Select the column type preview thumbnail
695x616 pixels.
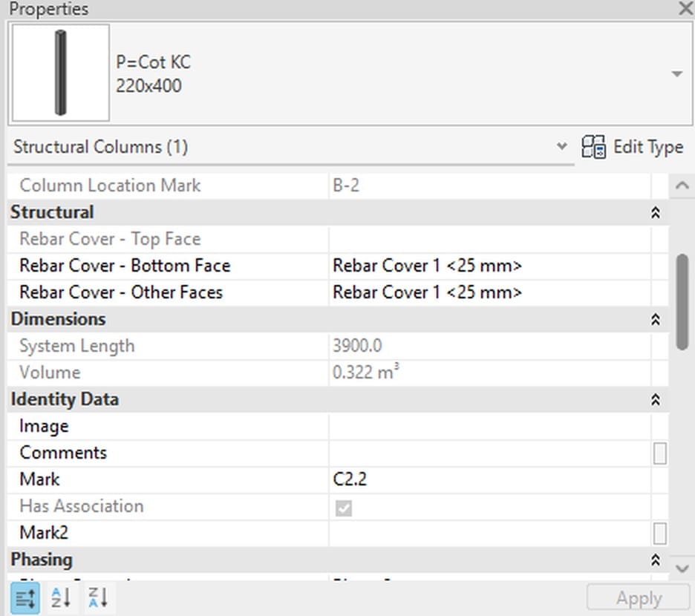click(x=61, y=73)
